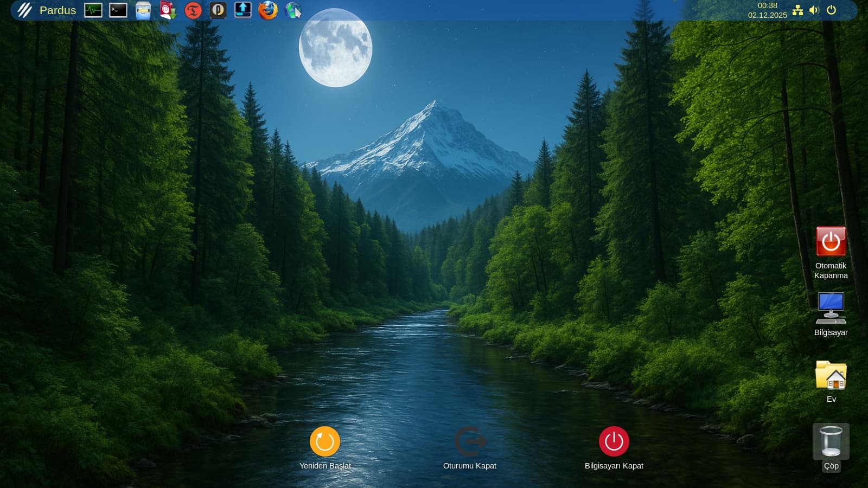Open the volume control speaker icon
Image resolution: width=868 pixels, height=488 pixels.
(814, 10)
